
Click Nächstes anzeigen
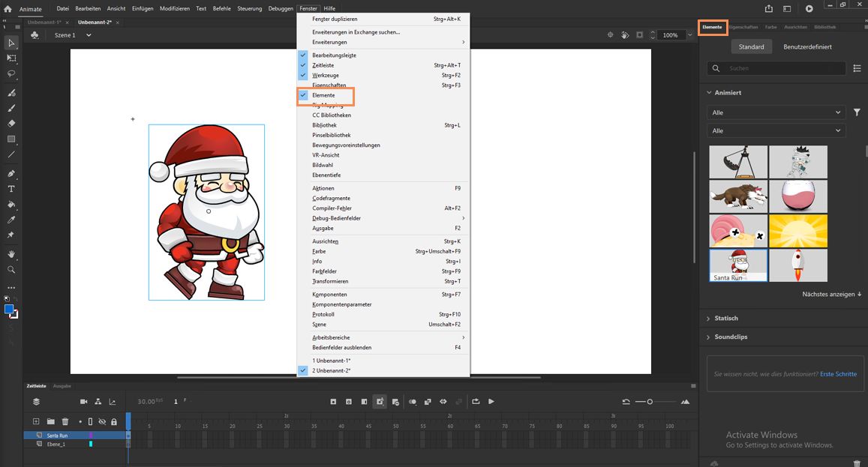831,295
